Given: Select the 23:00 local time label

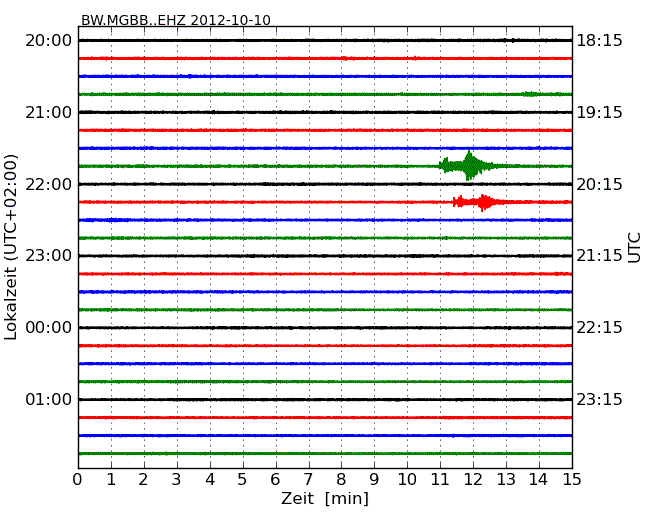Looking at the screenshot, I should (49, 255).
